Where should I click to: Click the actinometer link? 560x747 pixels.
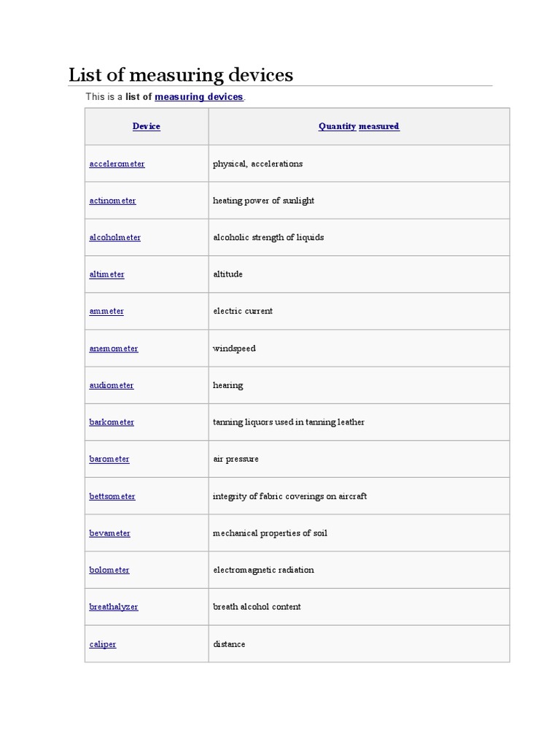[x=112, y=201]
